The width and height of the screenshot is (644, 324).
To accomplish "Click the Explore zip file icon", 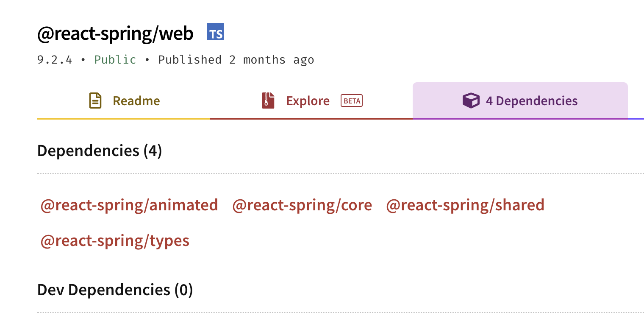I will click(268, 101).
